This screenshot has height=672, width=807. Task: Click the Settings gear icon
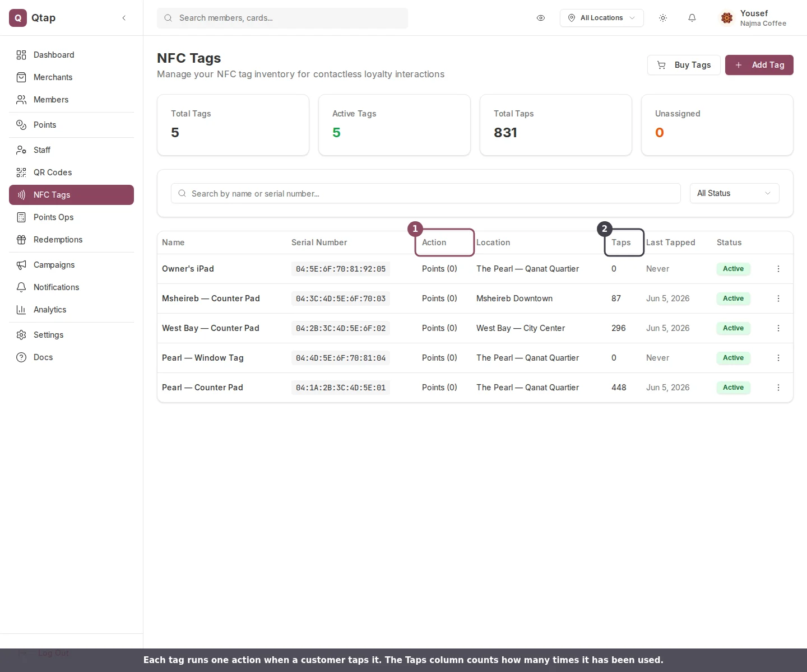[21, 335]
